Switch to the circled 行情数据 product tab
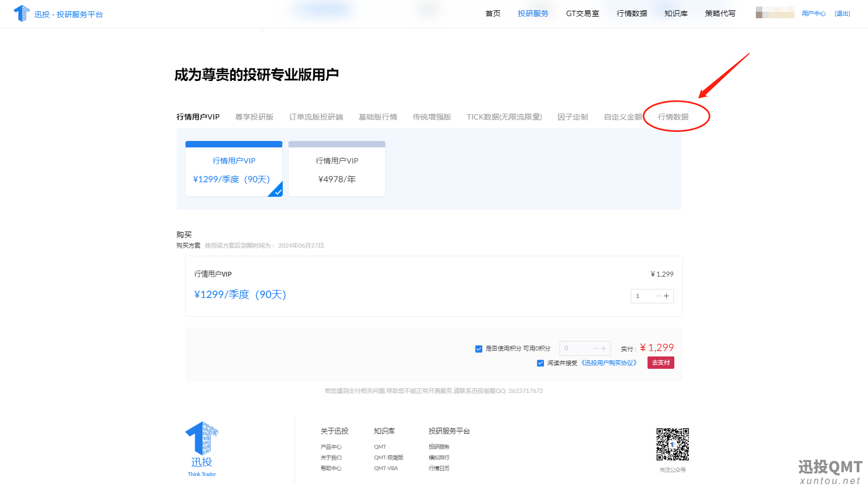Screen dimensions: 868x491 click(673, 117)
